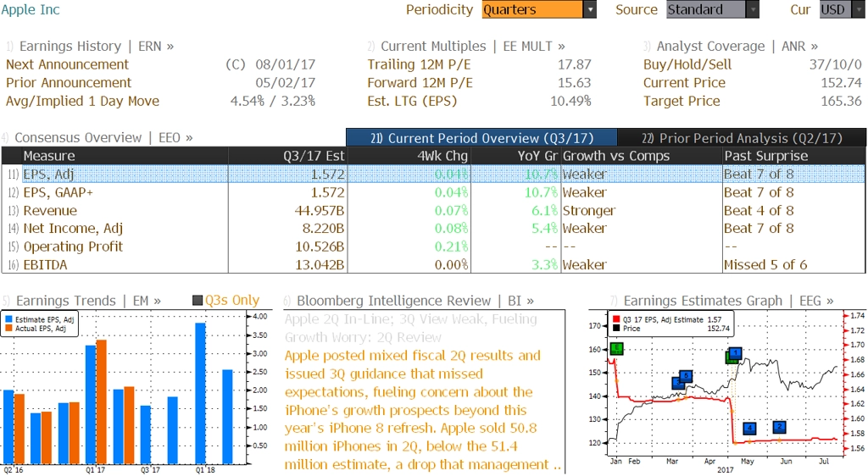Viewport: 868px width, 476px height.
Task: Open Earnings History ERN link
Action: 97,47
